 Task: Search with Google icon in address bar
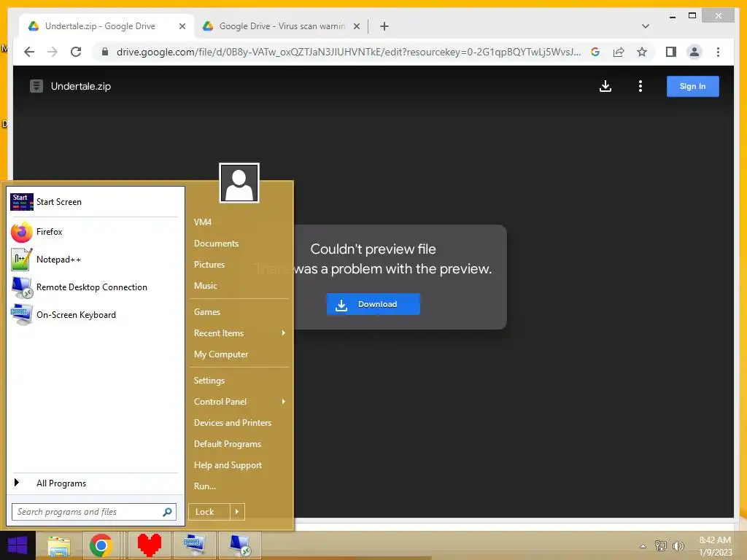click(595, 52)
